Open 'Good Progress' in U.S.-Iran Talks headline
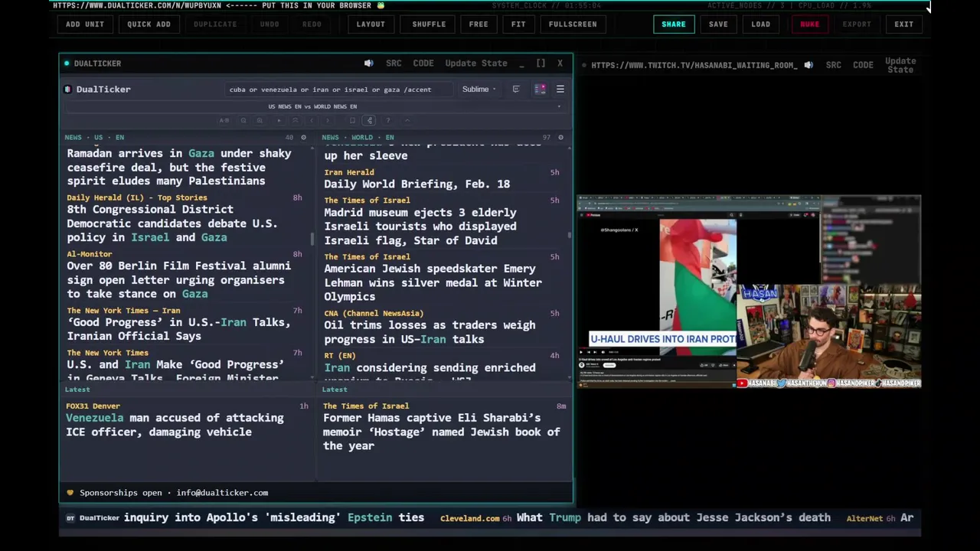Image resolution: width=980 pixels, height=551 pixels. click(x=178, y=329)
